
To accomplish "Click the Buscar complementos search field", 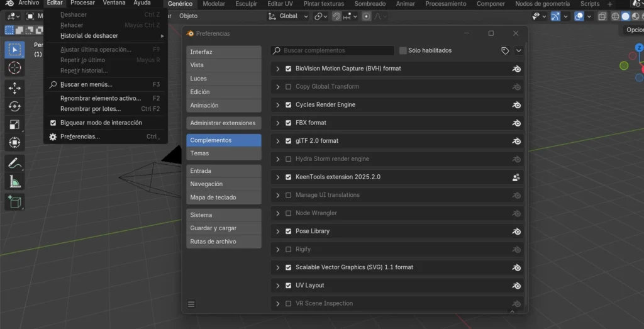I will [333, 50].
